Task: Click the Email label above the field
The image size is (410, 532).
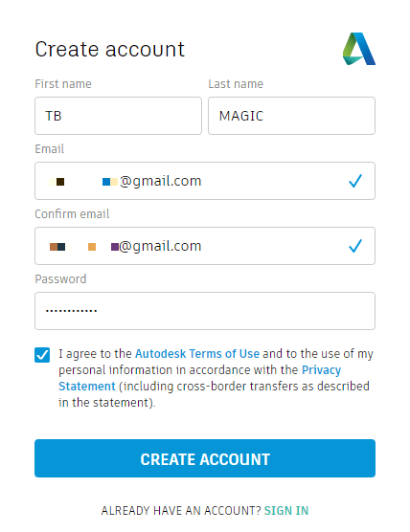Action: pyautogui.click(x=50, y=149)
